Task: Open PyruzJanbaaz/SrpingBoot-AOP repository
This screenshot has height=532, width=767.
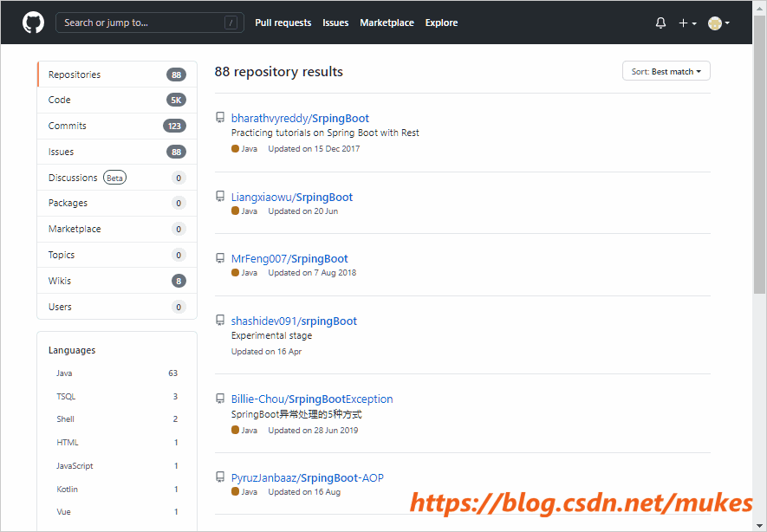Action: [307, 477]
